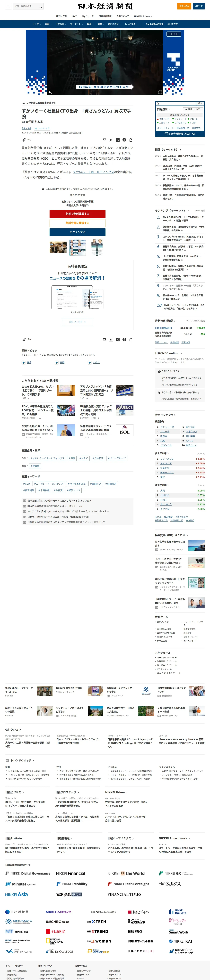Click the お申し込み button
This screenshot has width=210, height=980.
184,6
